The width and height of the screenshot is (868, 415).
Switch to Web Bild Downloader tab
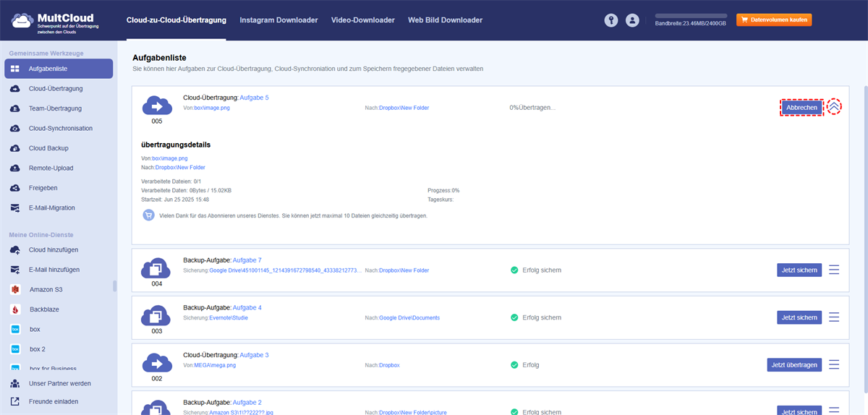445,20
